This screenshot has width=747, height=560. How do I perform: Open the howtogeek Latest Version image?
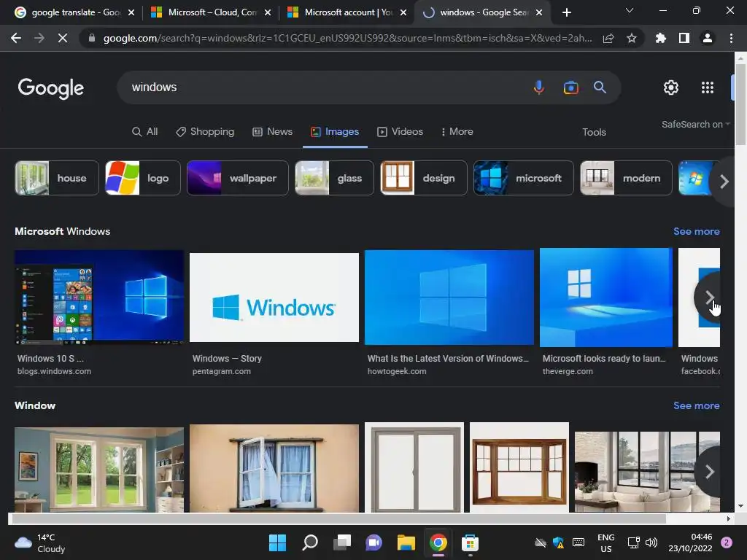pos(449,297)
